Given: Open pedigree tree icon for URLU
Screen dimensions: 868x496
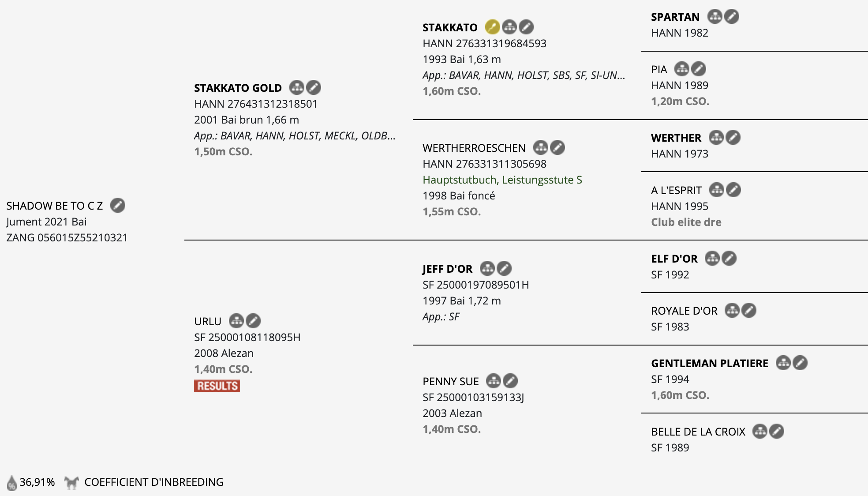Looking at the screenshot, I should tap(236, 321).
